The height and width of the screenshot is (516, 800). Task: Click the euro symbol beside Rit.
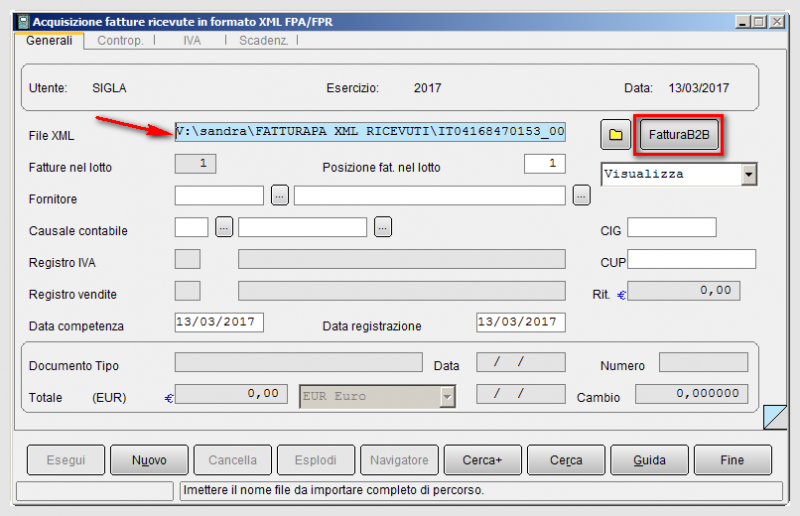click(621, 296)
